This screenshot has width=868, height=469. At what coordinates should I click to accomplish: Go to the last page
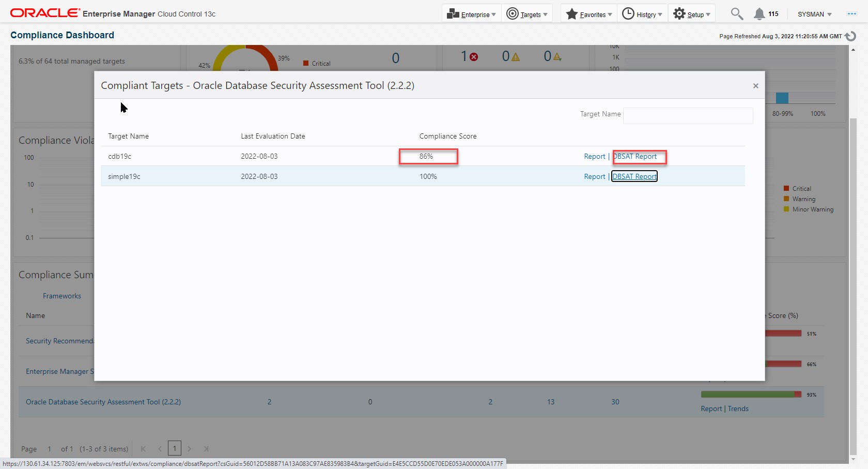206,449
